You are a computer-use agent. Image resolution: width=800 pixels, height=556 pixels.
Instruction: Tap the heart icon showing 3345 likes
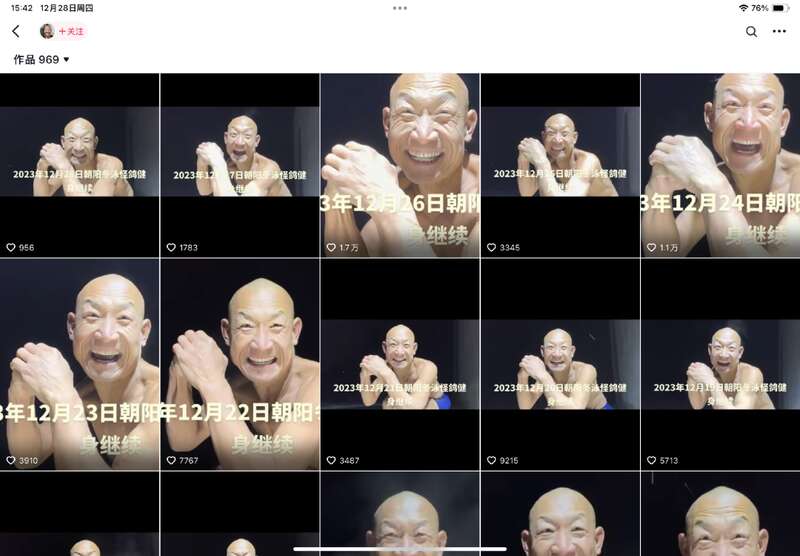click(491, 247)
